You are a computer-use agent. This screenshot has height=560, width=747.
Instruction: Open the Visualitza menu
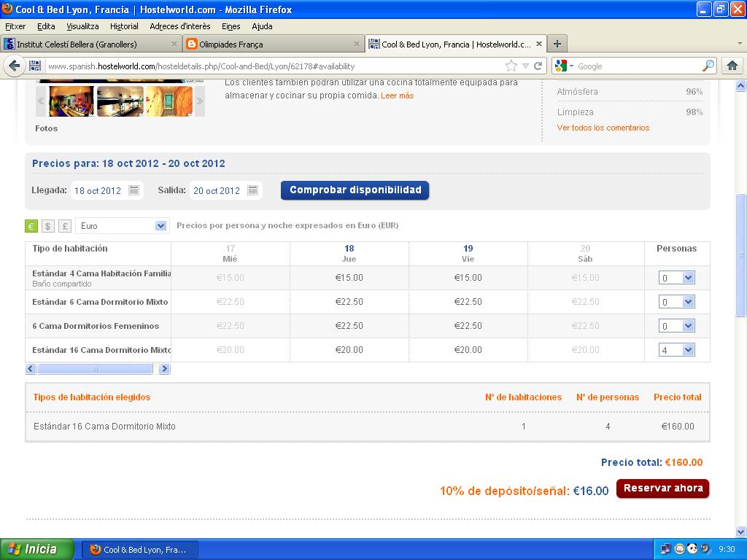(83, 26)
